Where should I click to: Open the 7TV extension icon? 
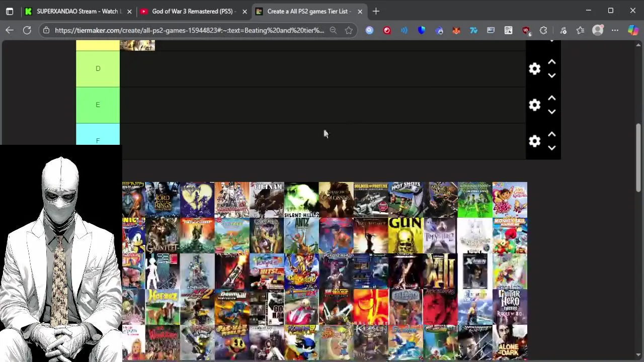click(473, 30)
